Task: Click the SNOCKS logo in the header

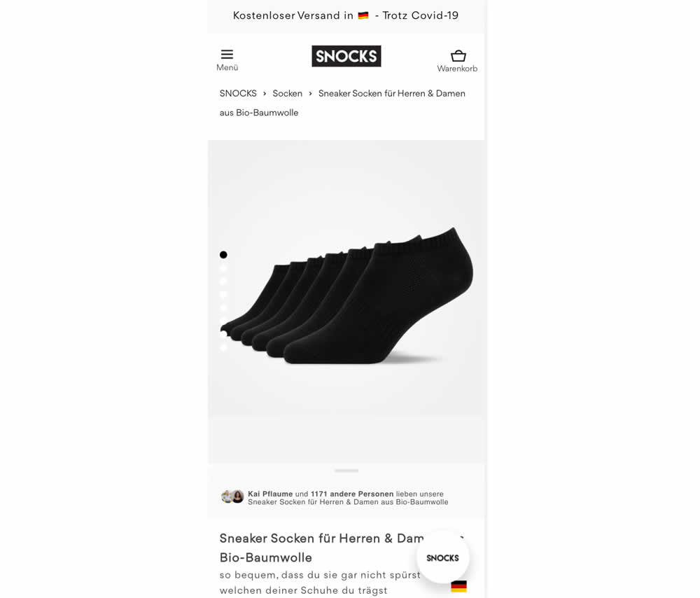Action: [x=346, y=56]
